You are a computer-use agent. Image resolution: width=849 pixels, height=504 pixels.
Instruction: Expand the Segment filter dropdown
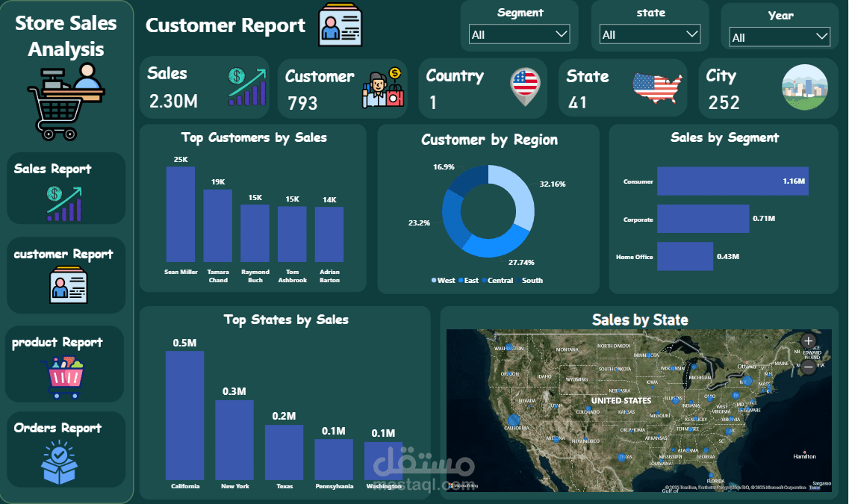[x=520, y=34]
